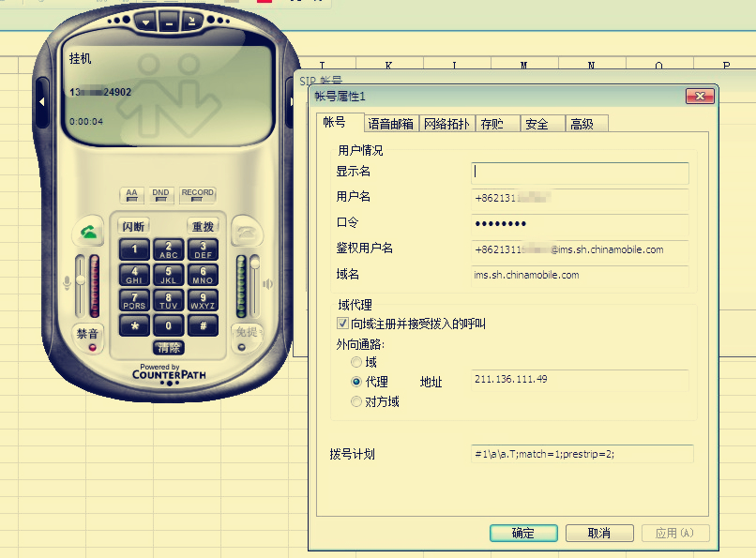Minimize the softphone with the dash button

(169, 22)
